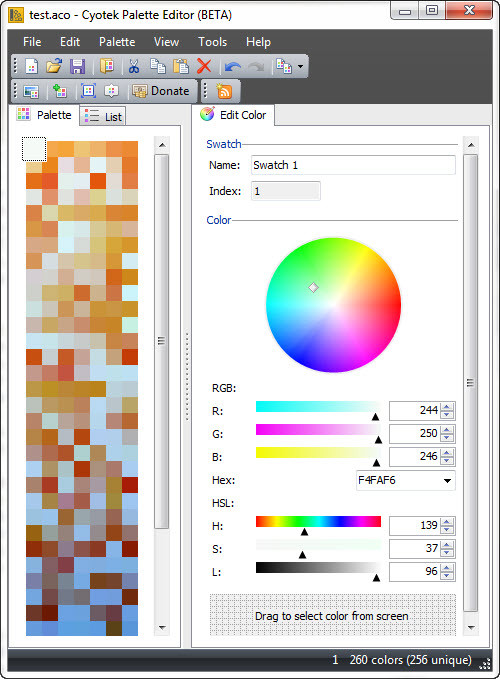Screen dimensions: 500x679
Task: Click the Drag to select color from screen area
Action: (332, 615)
